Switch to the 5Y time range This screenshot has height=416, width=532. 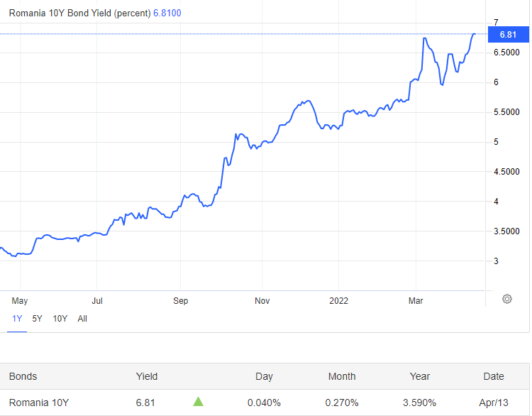tap(38, 319)
